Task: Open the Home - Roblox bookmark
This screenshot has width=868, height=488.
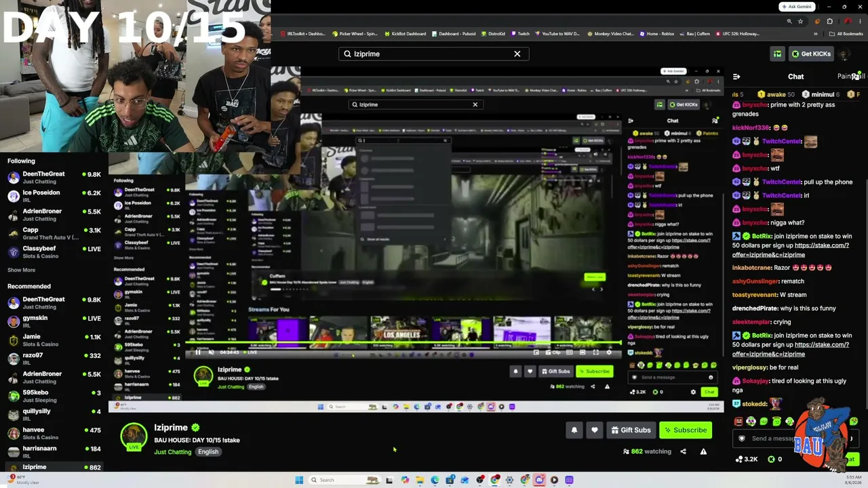Action: (x=657, y=34)
